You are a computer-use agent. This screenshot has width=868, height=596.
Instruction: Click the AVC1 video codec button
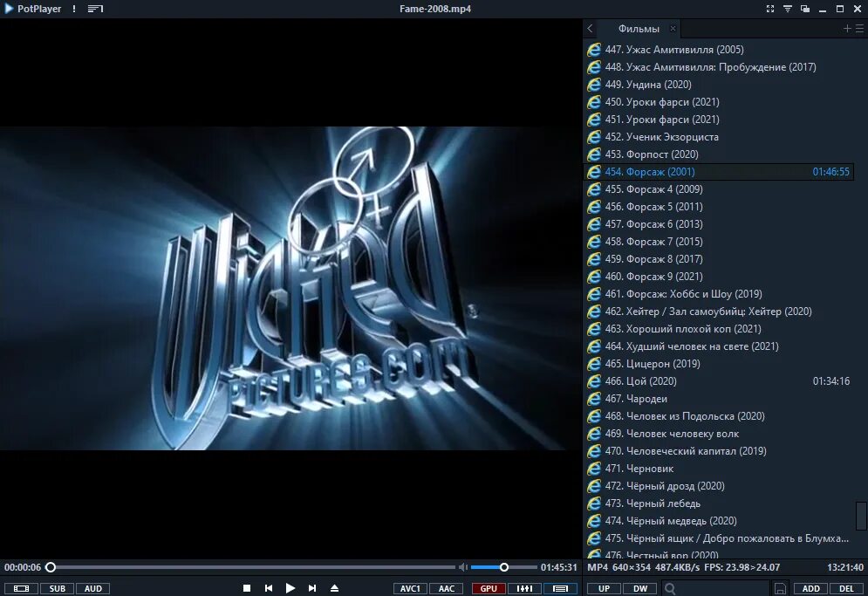410,588
